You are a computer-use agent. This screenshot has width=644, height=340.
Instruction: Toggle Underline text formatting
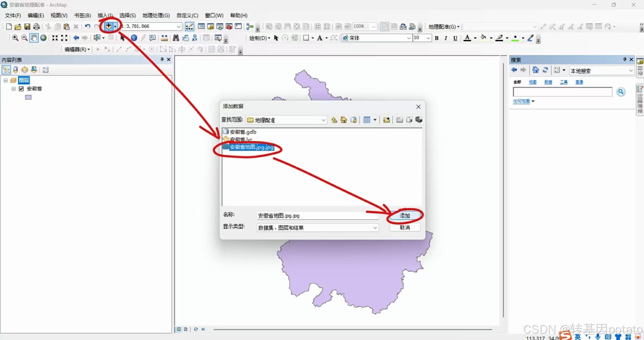pyautogui.click(x=455, y=38)
